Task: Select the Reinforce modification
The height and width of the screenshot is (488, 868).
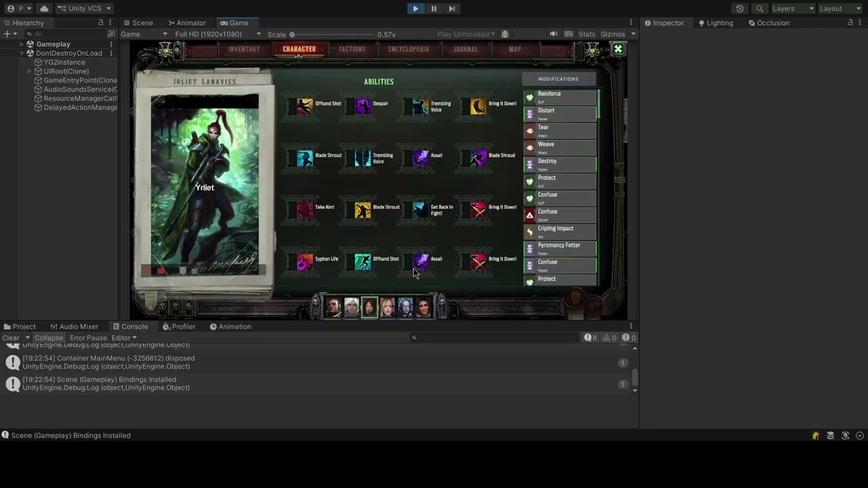Action: pos(560,97)
